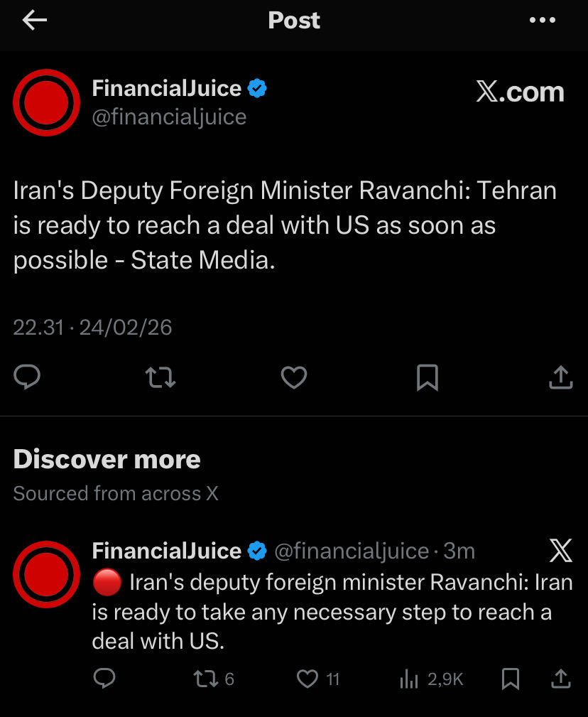The width and height of the screenshot is (588, 717).
Task: Open the three-dot more options menu
Action: [x=543, y=21]
